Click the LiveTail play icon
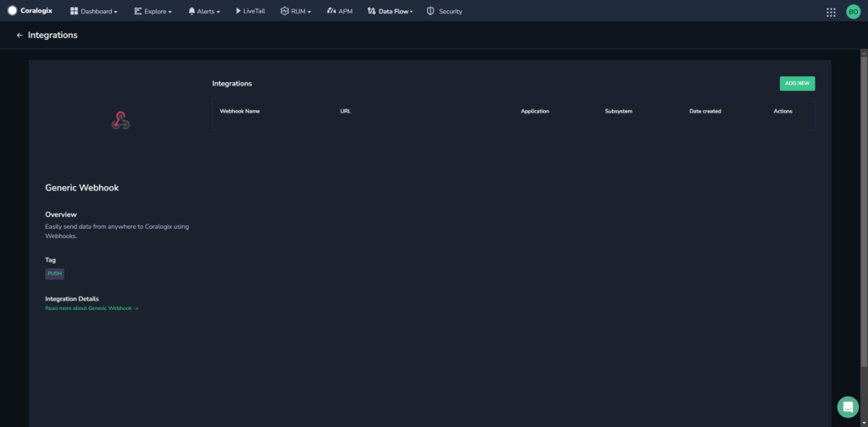This screenshot has width=868, height=427. pyautogui.click(x=238, y=11)
